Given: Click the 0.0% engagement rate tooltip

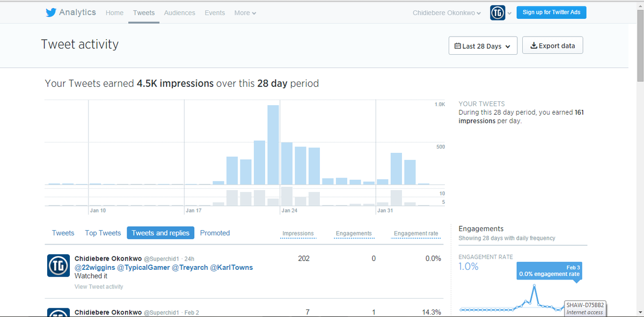Looking at the screenshot, I should (x=550, y=271).
